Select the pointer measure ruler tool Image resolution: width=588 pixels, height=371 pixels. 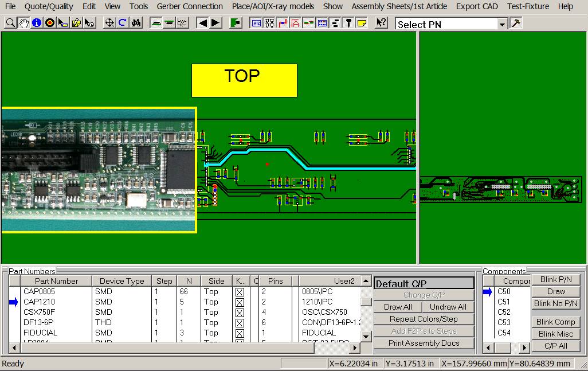(x=62, y=24)
